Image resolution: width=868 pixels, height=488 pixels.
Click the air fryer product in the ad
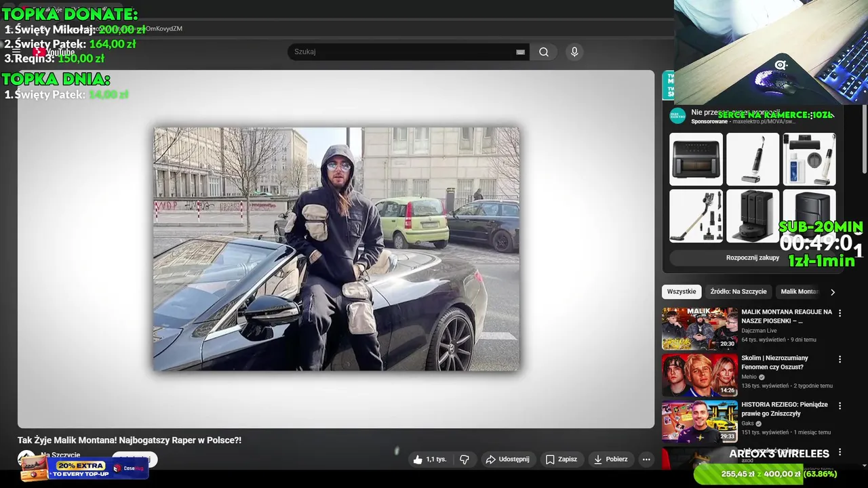pyautogui.click(x=696, y=159)
